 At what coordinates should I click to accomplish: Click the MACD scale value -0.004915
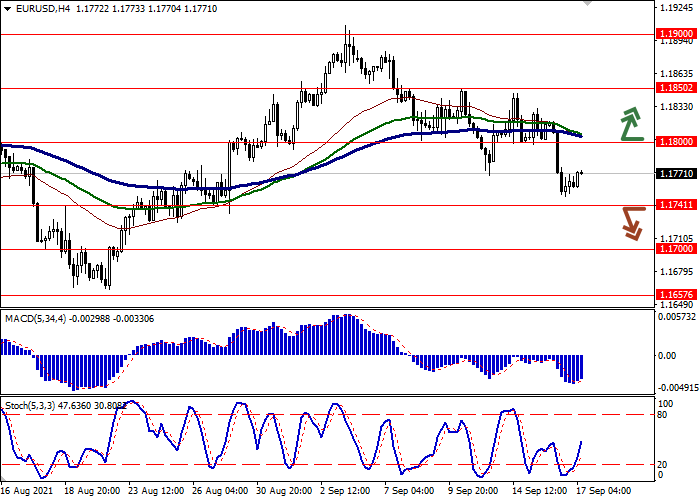click(677, 387)
